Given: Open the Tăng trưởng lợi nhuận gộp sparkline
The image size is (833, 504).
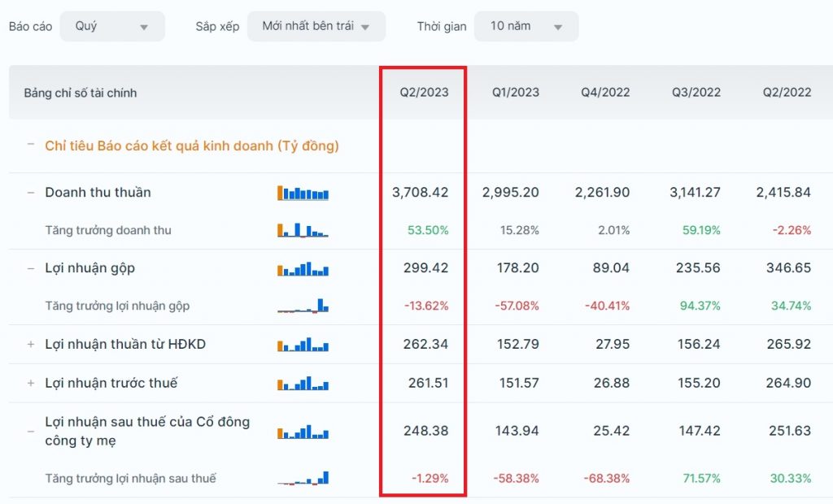Looking at the screenshot, I should pyautogui.click(x=303, y=306).
